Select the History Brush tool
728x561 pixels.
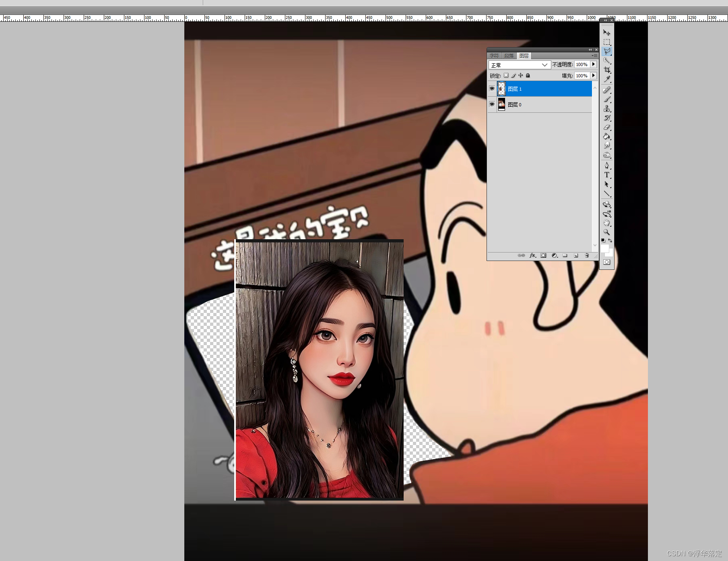[607, 118]
